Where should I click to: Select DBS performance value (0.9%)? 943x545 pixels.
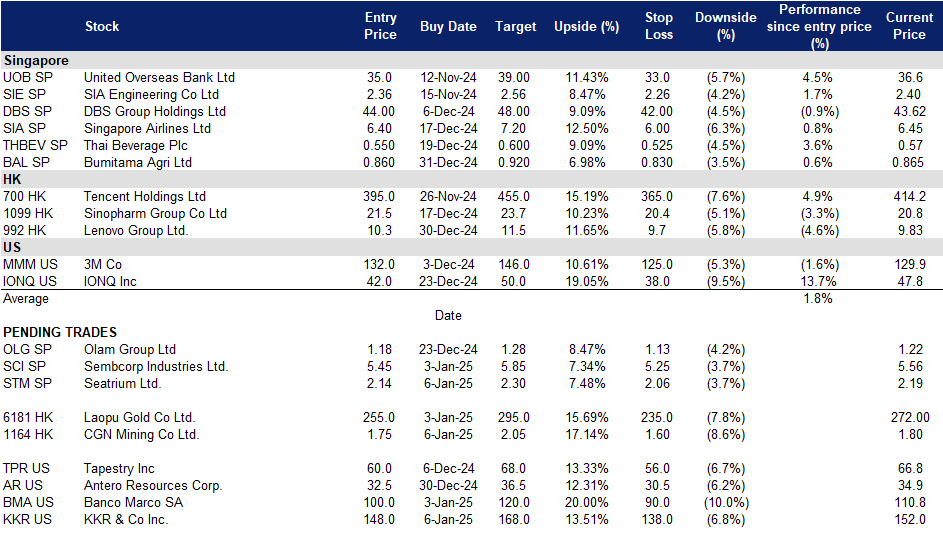point(819,111)
